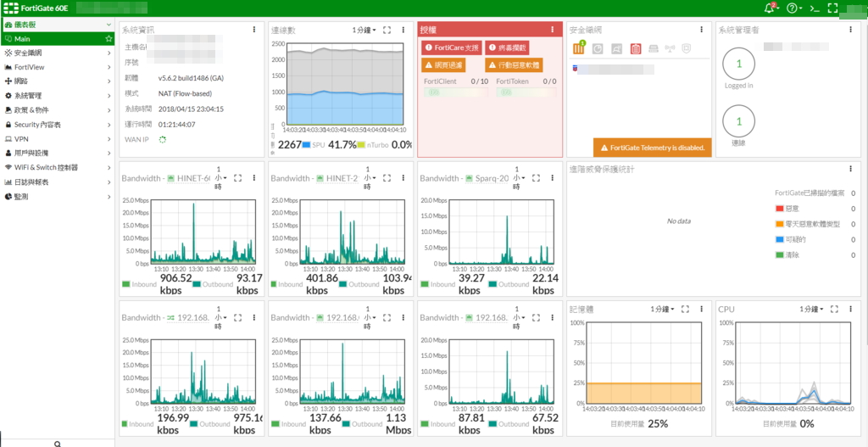
Task: Expand the 連線數 widget to full screen
Action: (387, 30)
